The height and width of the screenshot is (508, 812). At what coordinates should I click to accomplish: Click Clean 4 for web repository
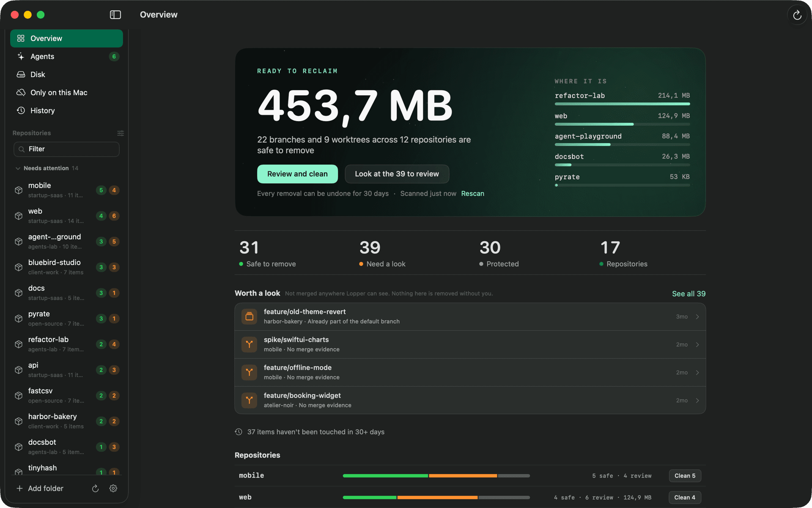685,497
